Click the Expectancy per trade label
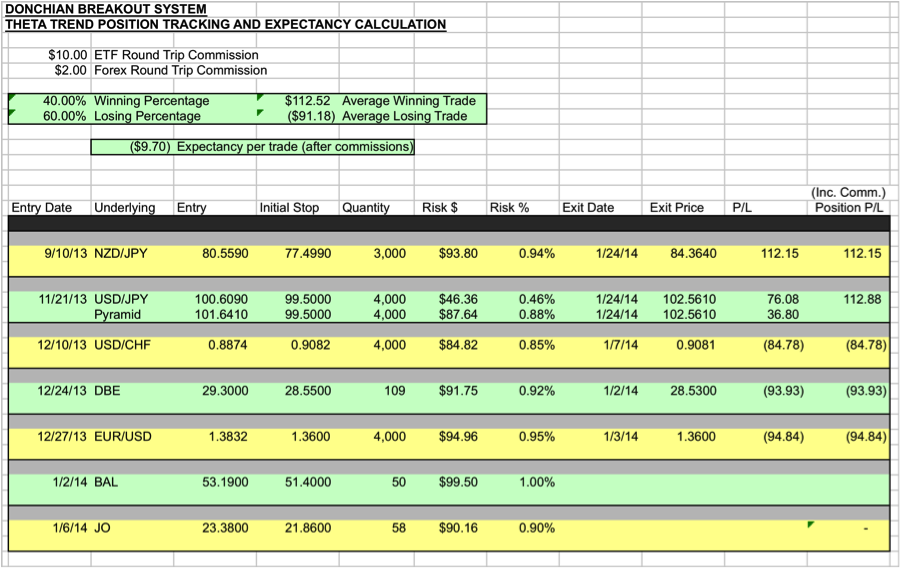The width and height of the screenshot is (901, 568). click(295, 147)
